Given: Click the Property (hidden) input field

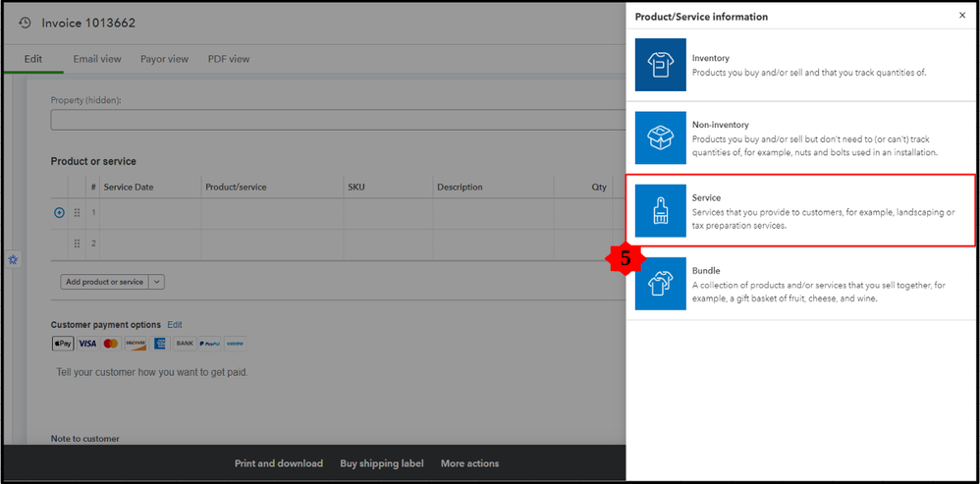Looking at the screenshot, I should [338, 120].
